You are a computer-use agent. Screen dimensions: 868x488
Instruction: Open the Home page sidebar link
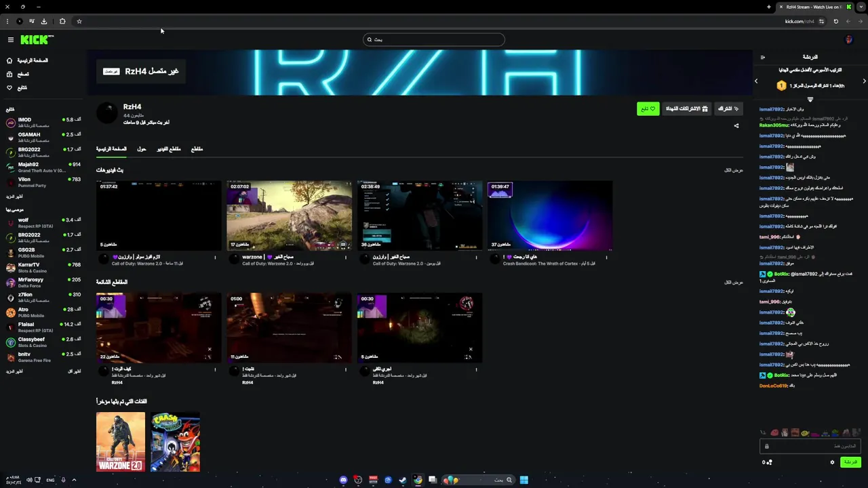[x=27, y=60]
